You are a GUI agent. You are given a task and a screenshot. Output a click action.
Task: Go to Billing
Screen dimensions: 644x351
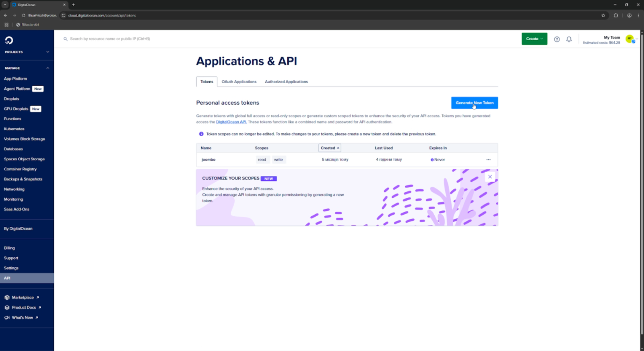(9, 248)
